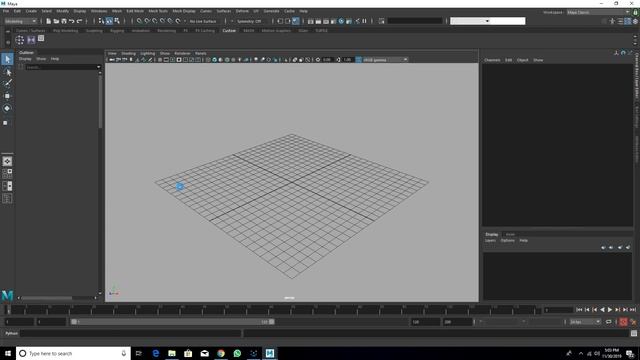Switch to two-pane side-by-side layout
640x360 pixels.
click(x=7, y=186)
